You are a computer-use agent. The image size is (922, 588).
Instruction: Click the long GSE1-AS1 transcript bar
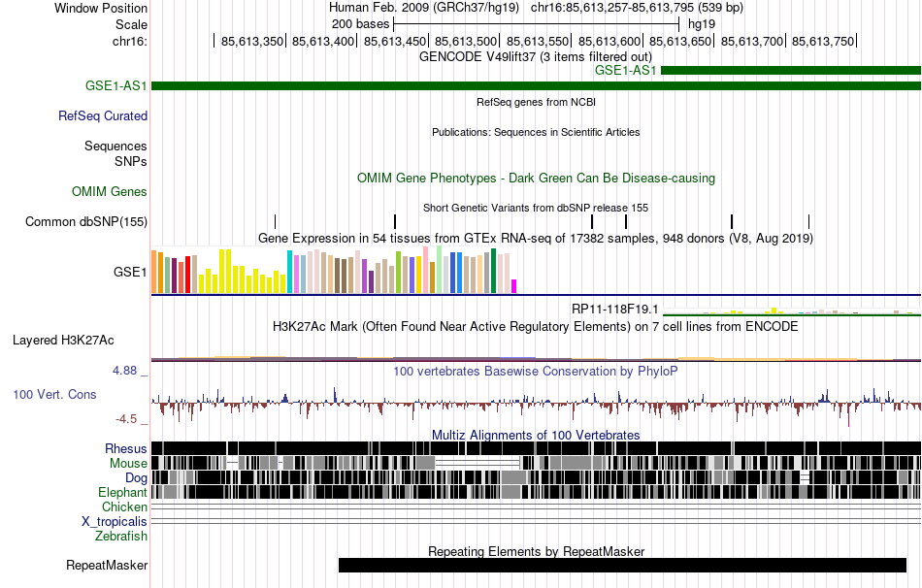(537, 85)
